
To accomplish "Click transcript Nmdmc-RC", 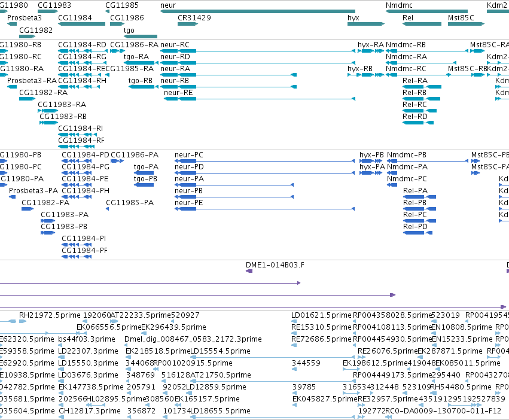I will (406, 69).
